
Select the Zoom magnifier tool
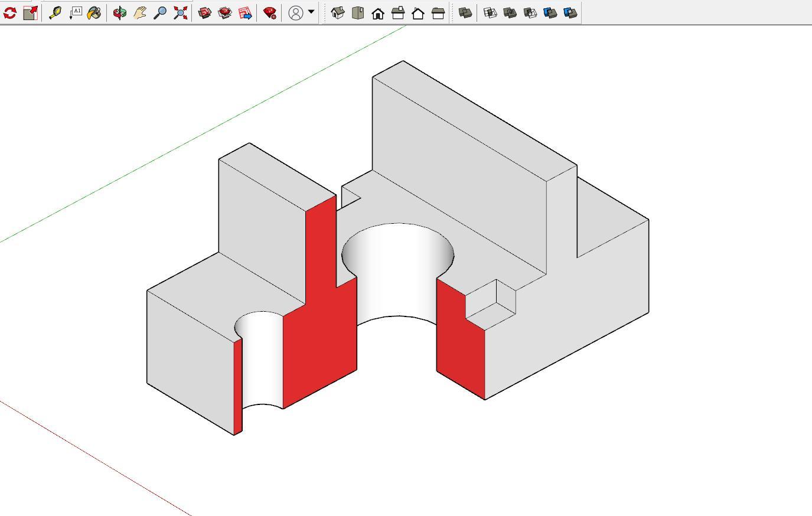click(160, 13)
